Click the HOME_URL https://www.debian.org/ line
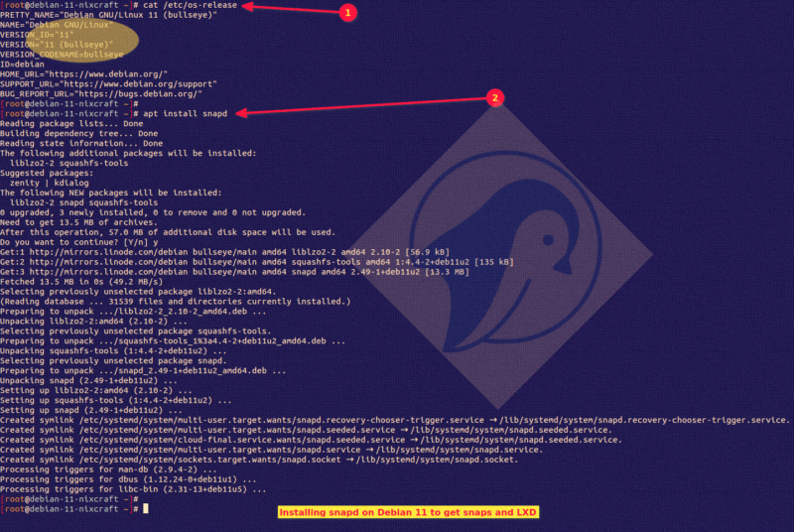This screenshot has height=532, width=794. [84, 74]
